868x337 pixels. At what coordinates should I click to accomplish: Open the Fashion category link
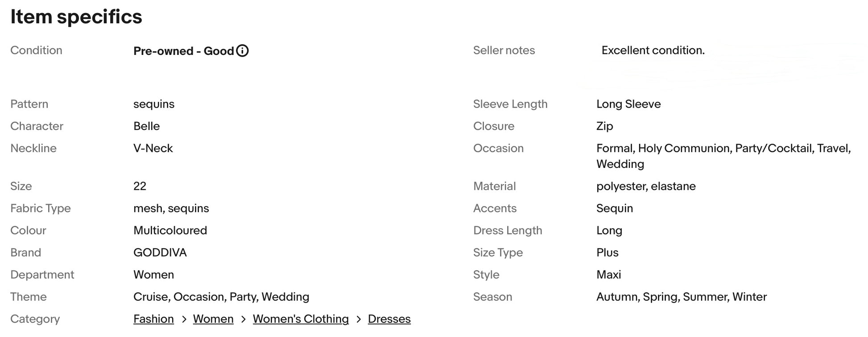[x=153, y=319]
